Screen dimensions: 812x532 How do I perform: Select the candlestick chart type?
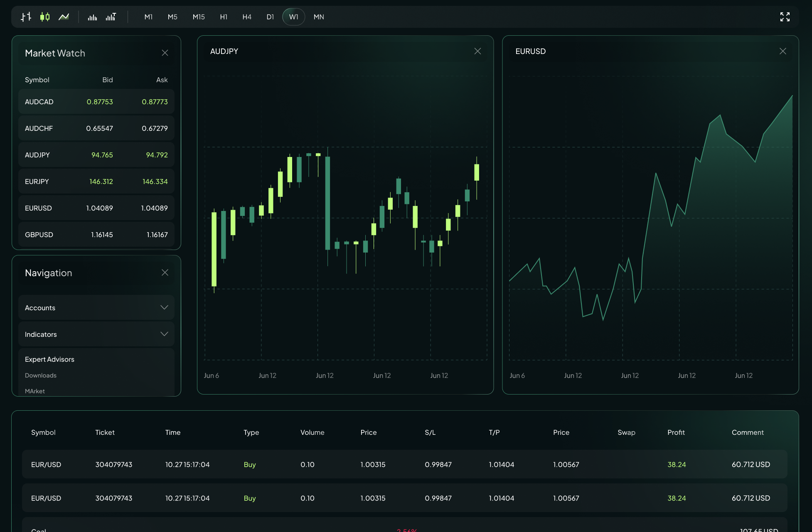pos(44,17)
